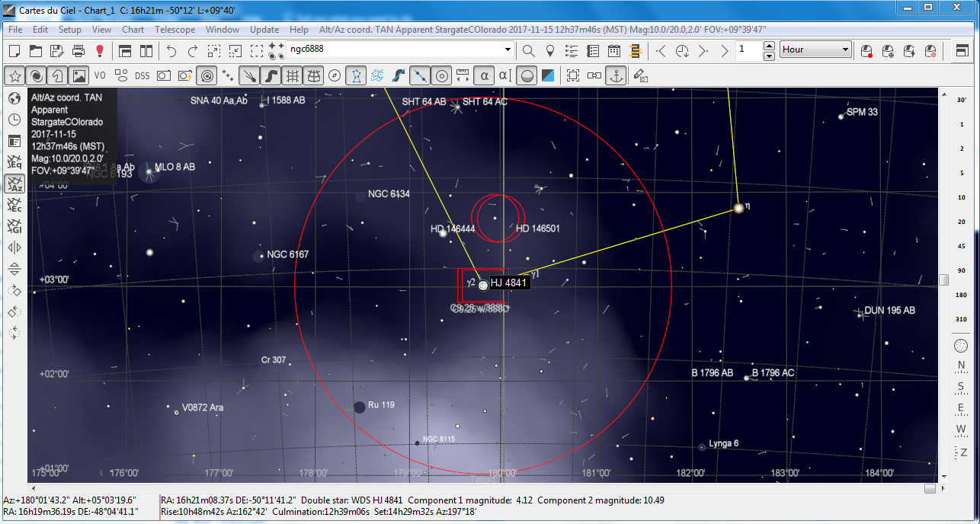The height and width of the screenshot is (524, 980).
Task: Open the Chart menu
Action: point(133,30)
